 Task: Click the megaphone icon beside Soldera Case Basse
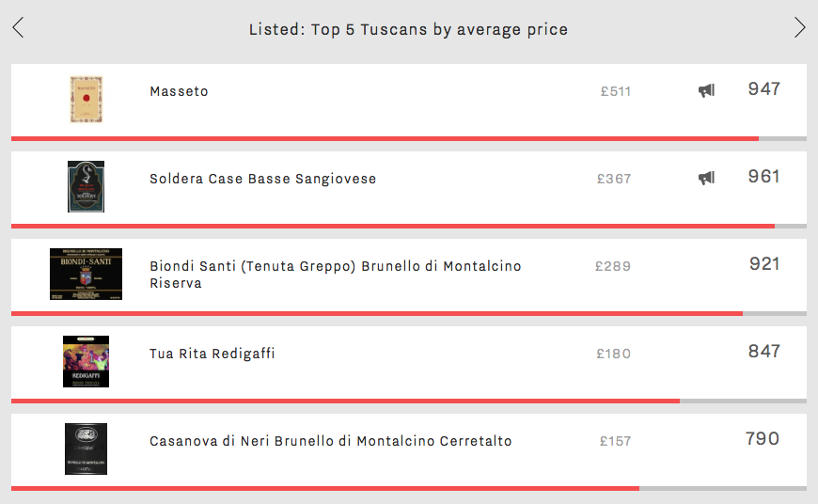tap(706, 179)
